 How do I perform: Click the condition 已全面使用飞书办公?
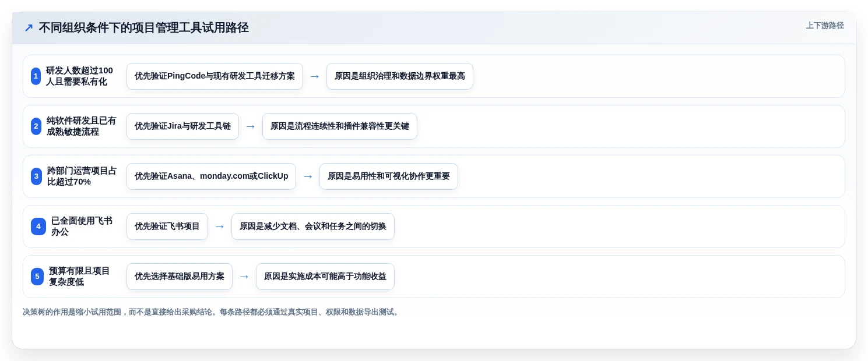82,226
